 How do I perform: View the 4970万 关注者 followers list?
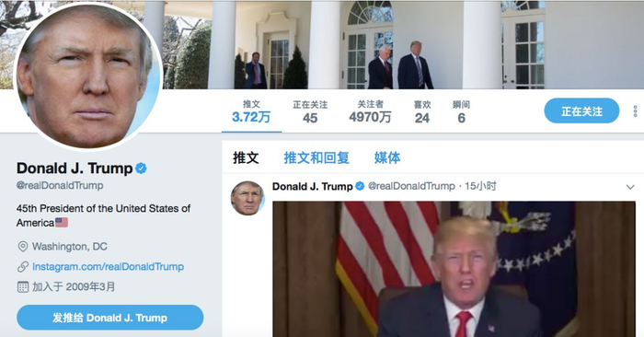370,111
